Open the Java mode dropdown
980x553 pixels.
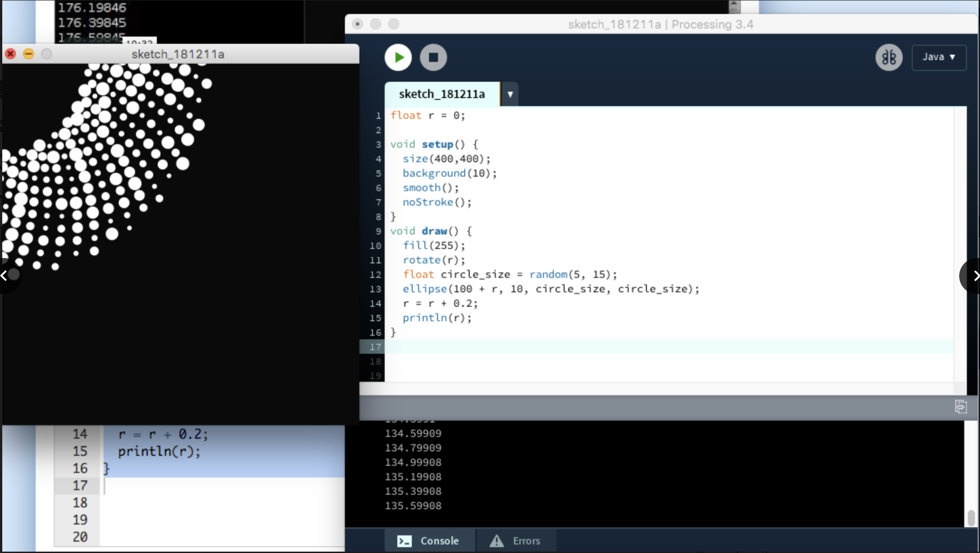tap(939, 57)
